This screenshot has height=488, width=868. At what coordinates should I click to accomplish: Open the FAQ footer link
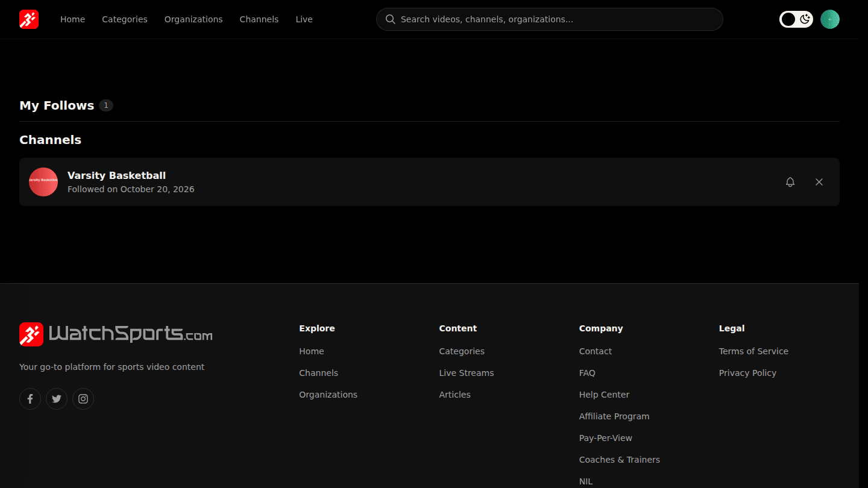pyautogui.click(x=587, y=373)
